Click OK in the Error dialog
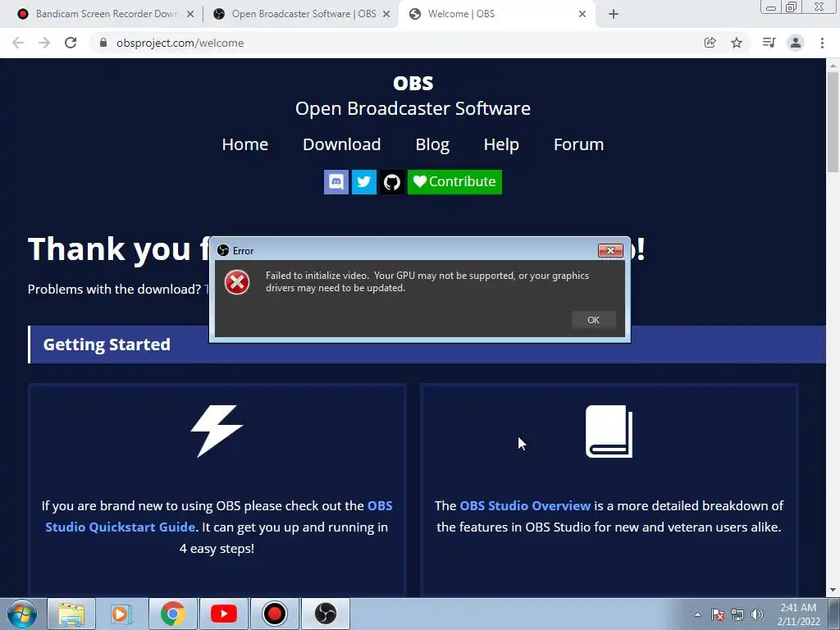The height and width of the screenshot is (630, 840). click(x=593, y=320)
